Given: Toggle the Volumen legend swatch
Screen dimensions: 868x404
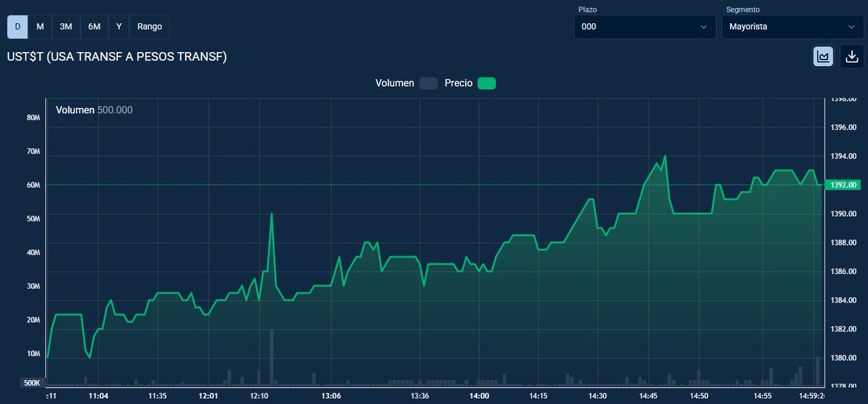Looking at the screenshot, I should (429, 83).
